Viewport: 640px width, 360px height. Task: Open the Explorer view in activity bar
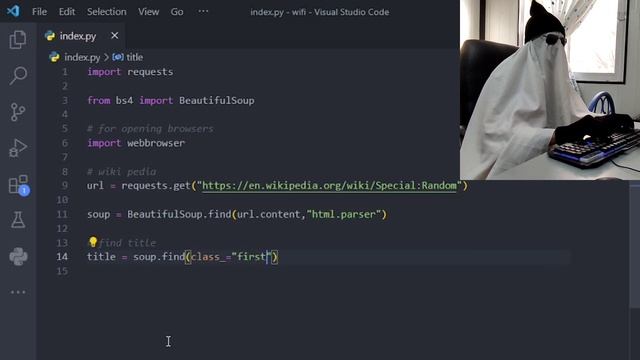click(x=18, y=40)
